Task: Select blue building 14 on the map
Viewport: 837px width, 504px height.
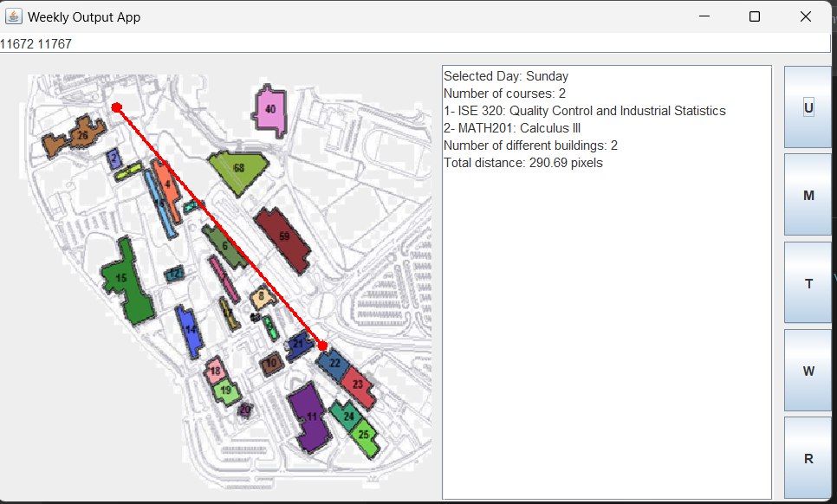Action: (190, 331)
